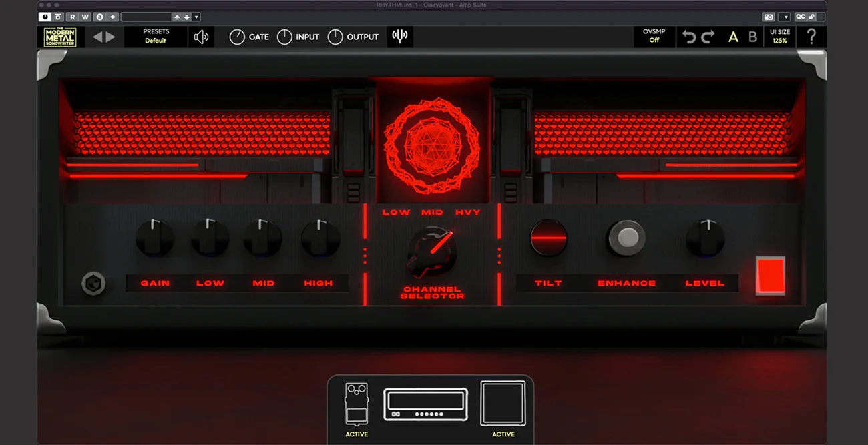
Task: Click the Mid EQ knob
Action: tap(262, 238)
